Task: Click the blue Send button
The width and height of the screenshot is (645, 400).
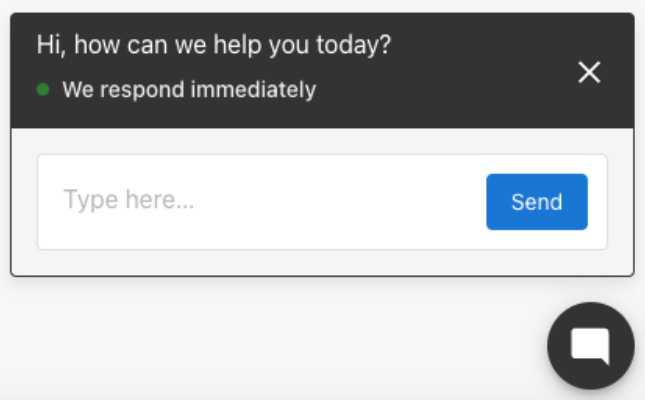Action: 536,202
